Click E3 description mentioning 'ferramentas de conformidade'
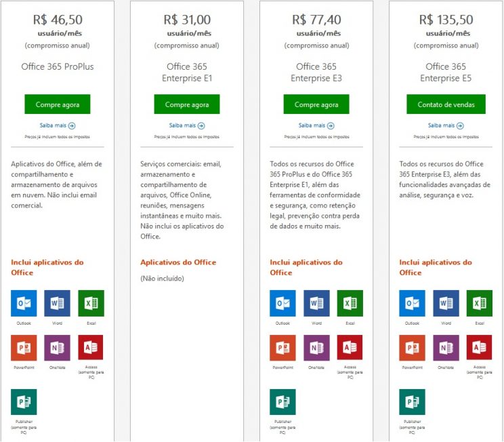The width and height of the screenshot is (504, 442). [315, 195]
